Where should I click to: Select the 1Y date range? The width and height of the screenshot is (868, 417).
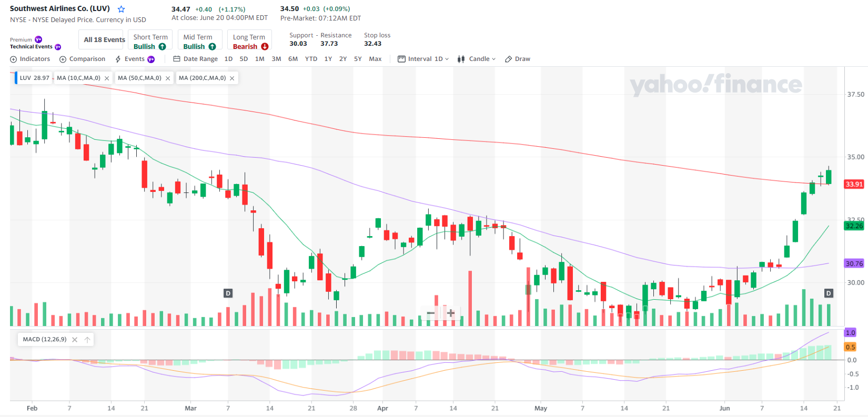(328, 59)
